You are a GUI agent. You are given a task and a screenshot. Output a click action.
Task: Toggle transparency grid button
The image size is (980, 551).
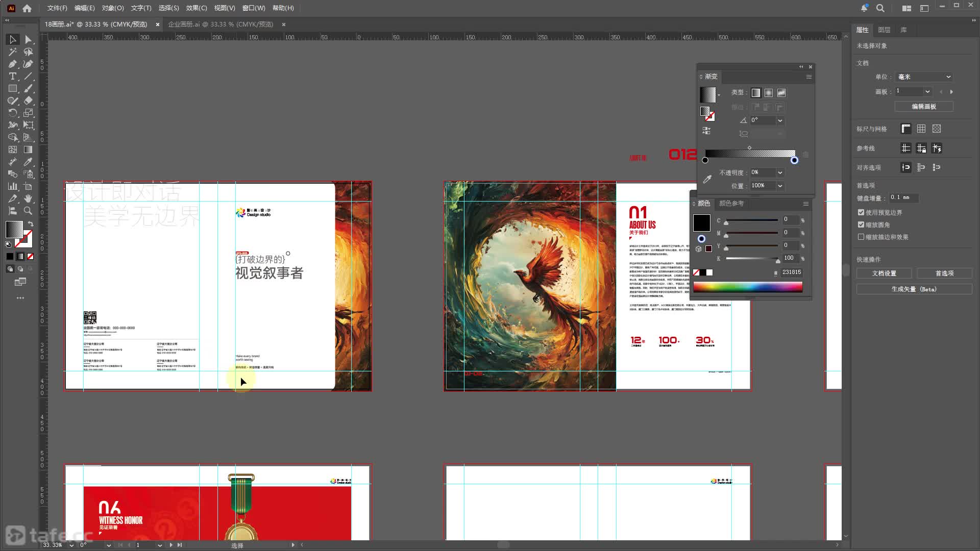937,129
